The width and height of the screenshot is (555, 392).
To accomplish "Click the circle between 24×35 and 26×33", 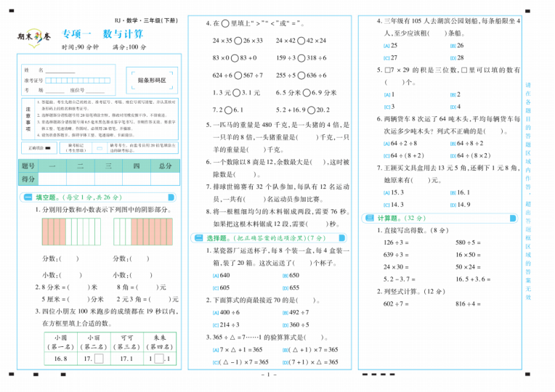I will pyautogui.click(x=237, y=41).
